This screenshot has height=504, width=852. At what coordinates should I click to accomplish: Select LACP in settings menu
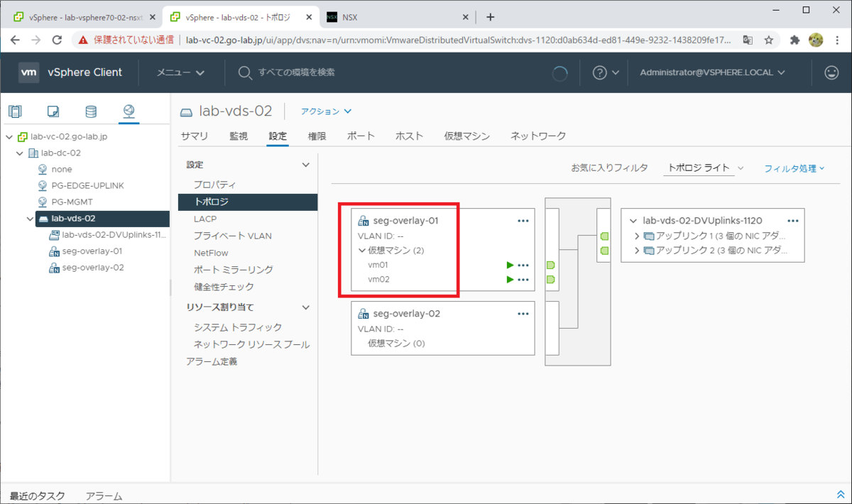(x=205, y=219)
